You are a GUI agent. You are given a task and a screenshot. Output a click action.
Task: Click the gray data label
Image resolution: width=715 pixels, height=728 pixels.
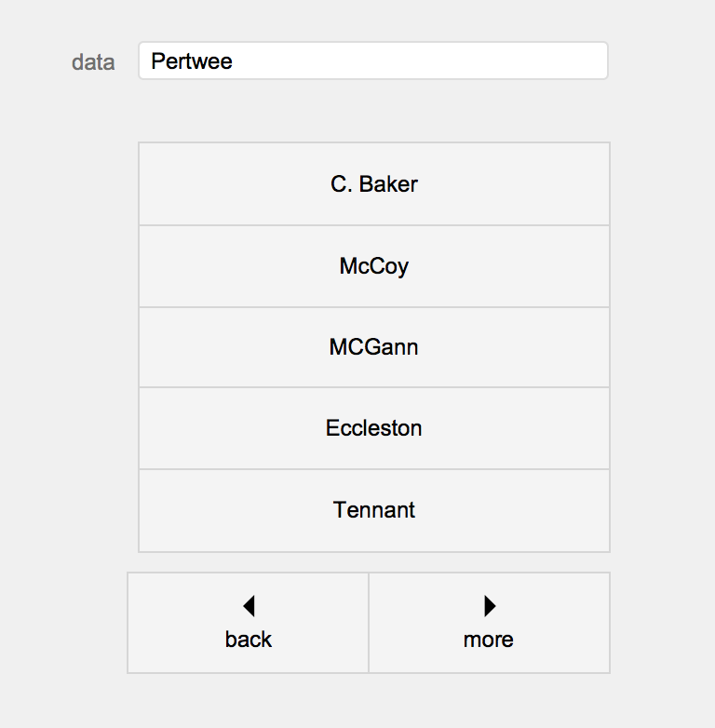[x=93, y=62]
